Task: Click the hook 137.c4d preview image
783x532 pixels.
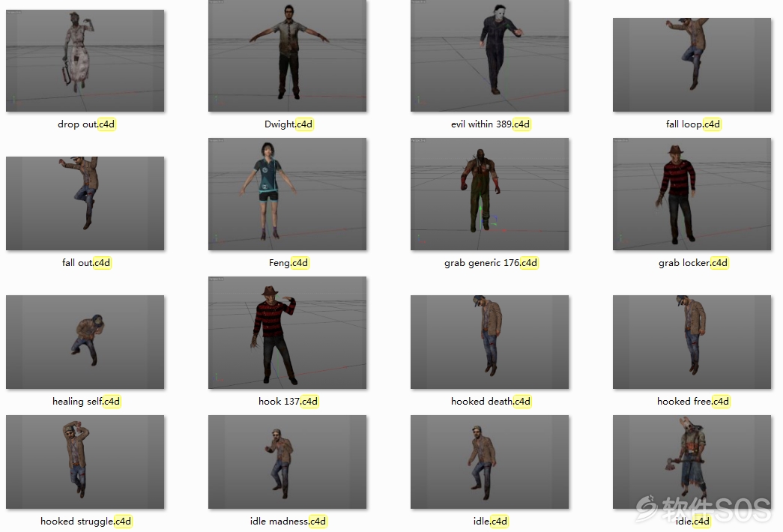Action: pyautogui.click(x=287, y=332)
